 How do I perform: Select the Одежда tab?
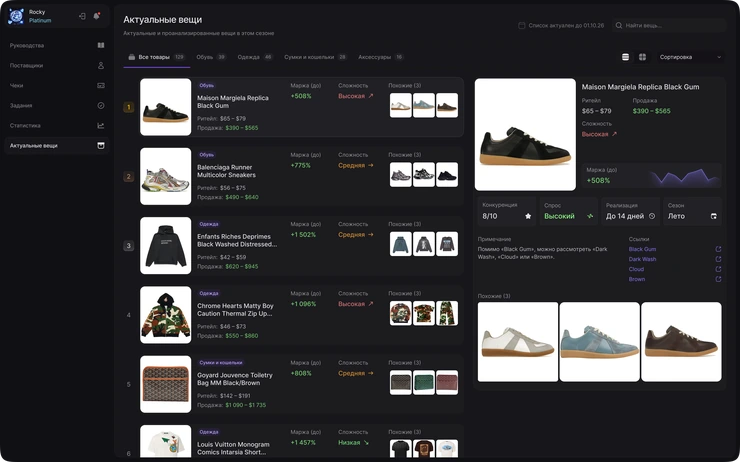255,57
